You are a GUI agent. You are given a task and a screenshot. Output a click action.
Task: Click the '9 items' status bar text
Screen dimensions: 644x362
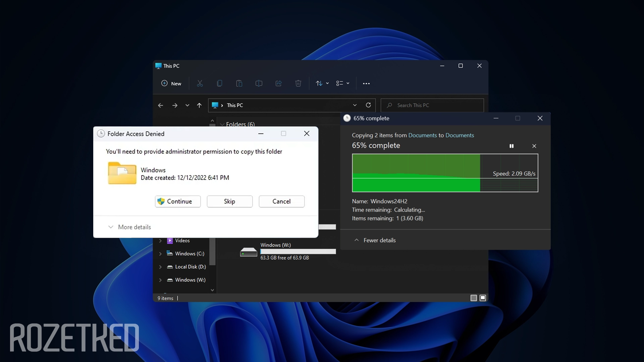[x=165, y=298]
